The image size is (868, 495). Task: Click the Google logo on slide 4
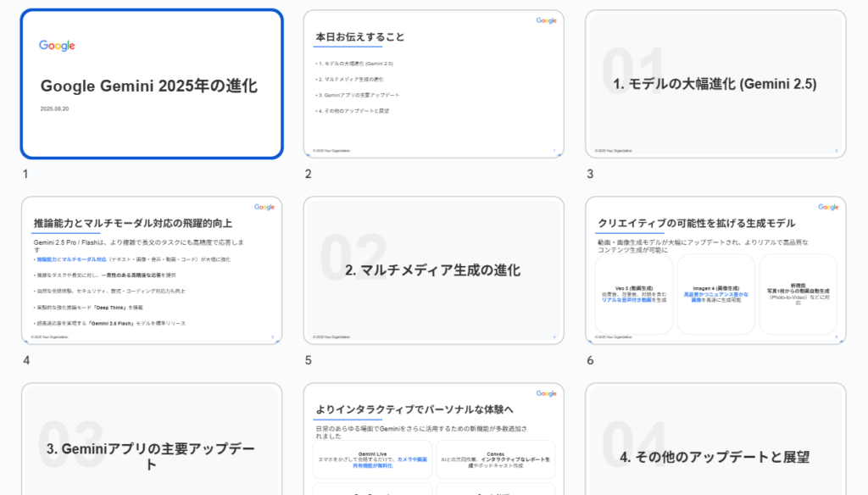coord(264,207)
